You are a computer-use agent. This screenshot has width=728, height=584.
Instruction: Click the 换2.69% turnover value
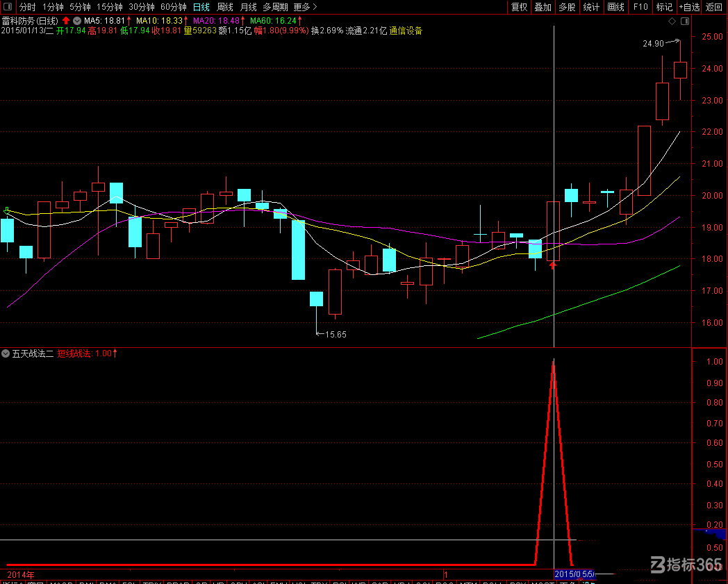point(327,31)
